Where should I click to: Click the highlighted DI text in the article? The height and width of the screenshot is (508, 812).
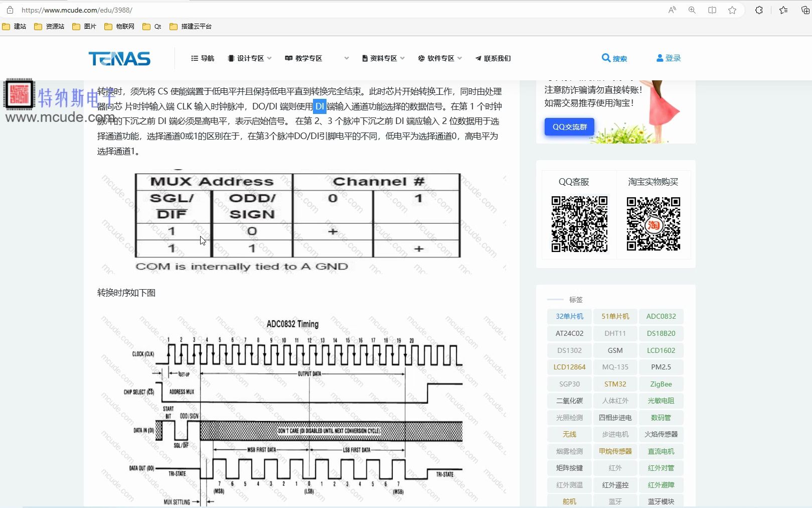(x=319, y=106)
